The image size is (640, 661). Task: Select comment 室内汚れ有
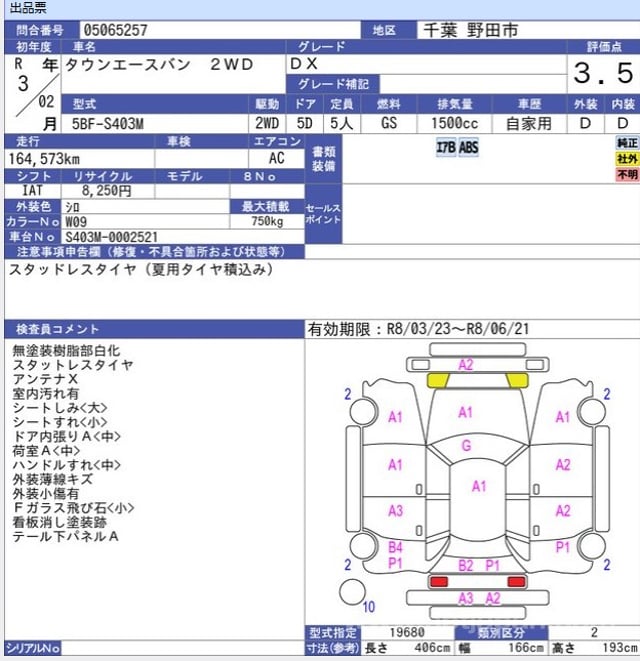tap(46, 393)
